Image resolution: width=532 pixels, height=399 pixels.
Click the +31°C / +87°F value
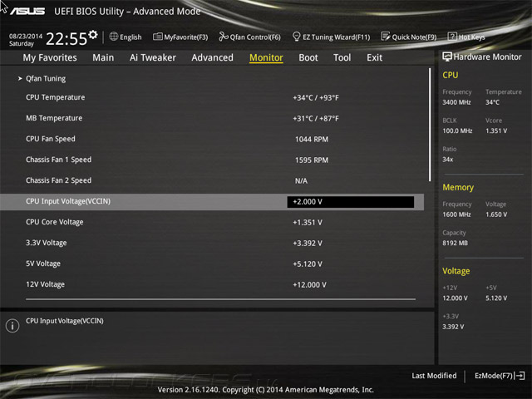pyautogui.click(x=316, y=118)
